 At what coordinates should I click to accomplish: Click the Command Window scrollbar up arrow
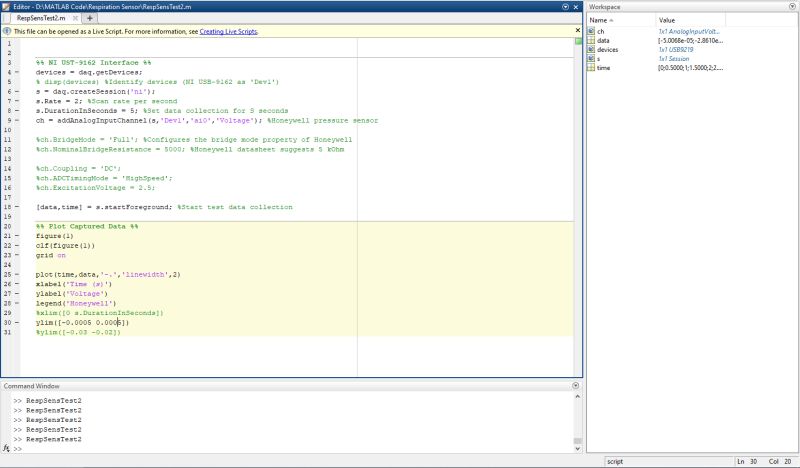578,397
